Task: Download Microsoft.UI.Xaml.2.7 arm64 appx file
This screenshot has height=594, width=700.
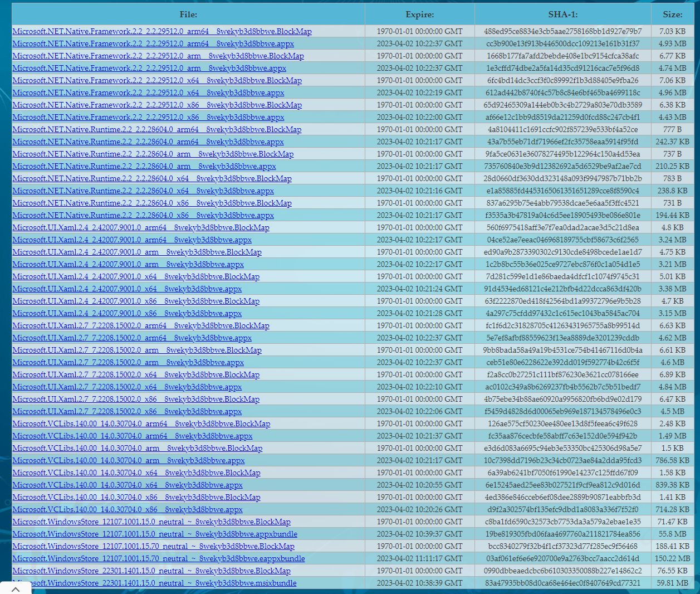Action: point(132,338)
